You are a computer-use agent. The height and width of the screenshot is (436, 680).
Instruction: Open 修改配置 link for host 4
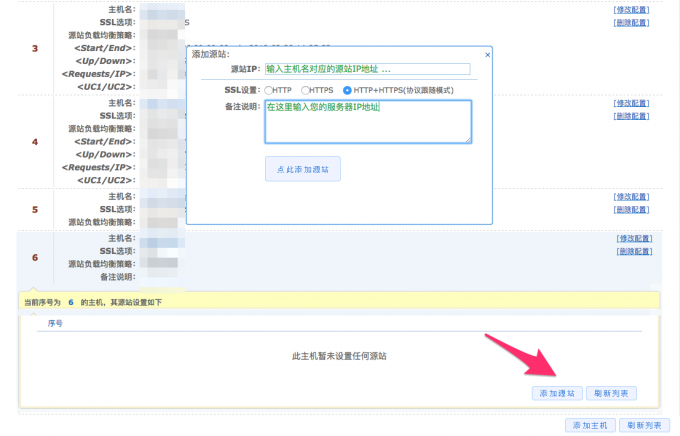tap(634, 103)
